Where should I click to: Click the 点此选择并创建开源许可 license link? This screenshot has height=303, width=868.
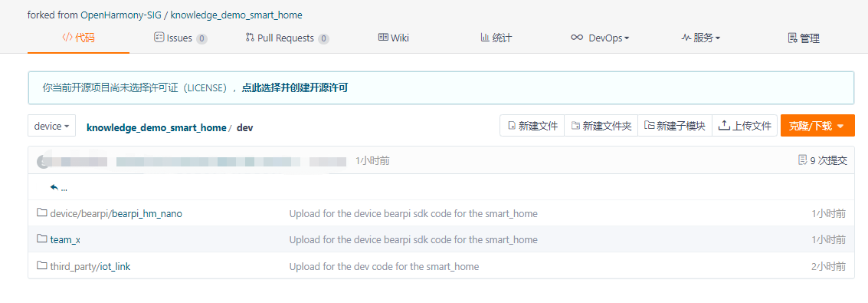coord(295,87)
